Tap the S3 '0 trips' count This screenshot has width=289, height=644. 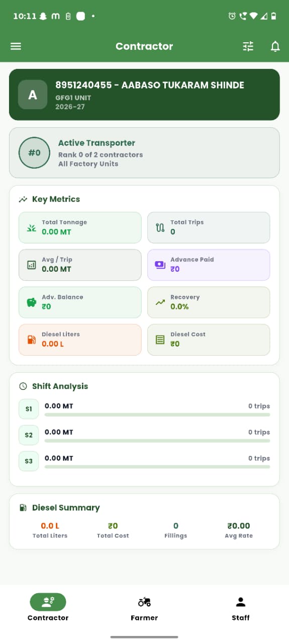(x=259, y=458)
